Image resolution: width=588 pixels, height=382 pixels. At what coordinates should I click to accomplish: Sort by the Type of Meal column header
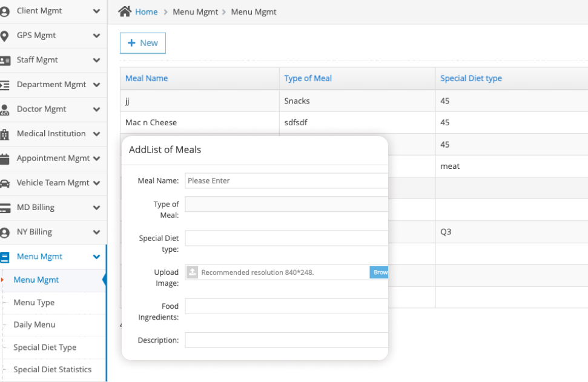click(308, 79)
